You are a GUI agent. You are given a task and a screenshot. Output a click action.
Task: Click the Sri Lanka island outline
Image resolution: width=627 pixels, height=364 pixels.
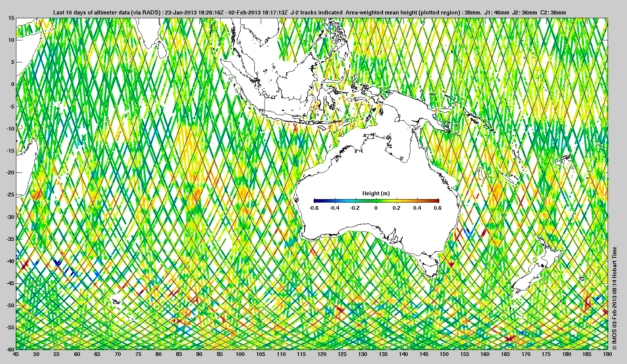163,49
